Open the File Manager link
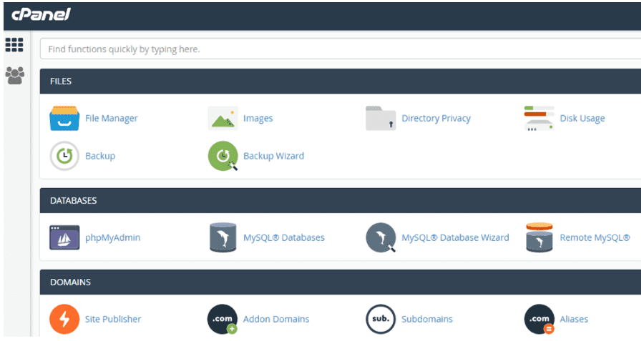The width and height of the screenshot is (644, 341). [112, 118]
